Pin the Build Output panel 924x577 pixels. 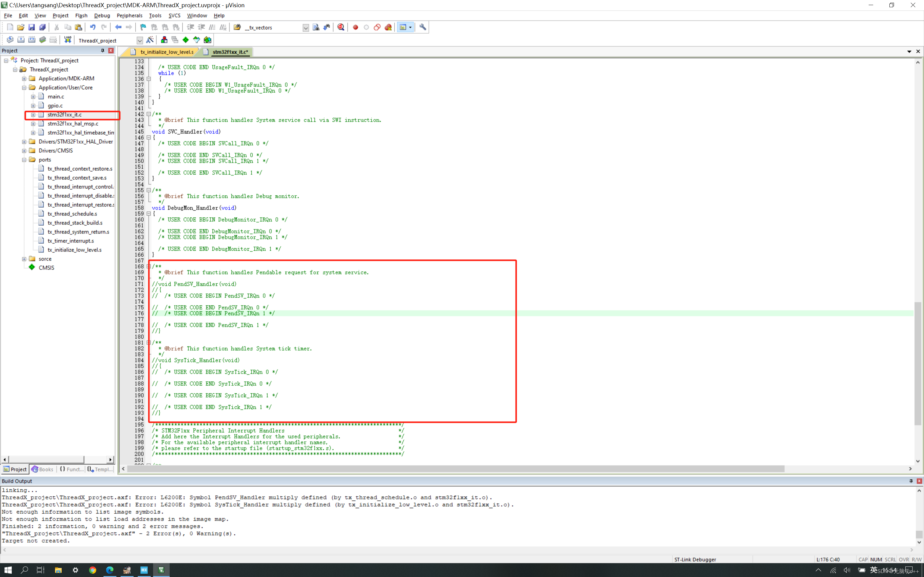click(911, 481)
